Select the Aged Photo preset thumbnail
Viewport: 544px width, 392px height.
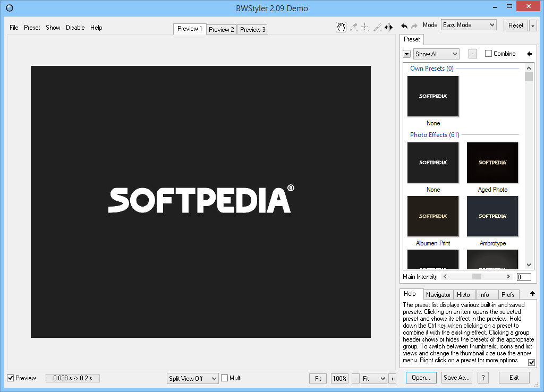coord(492,163)
